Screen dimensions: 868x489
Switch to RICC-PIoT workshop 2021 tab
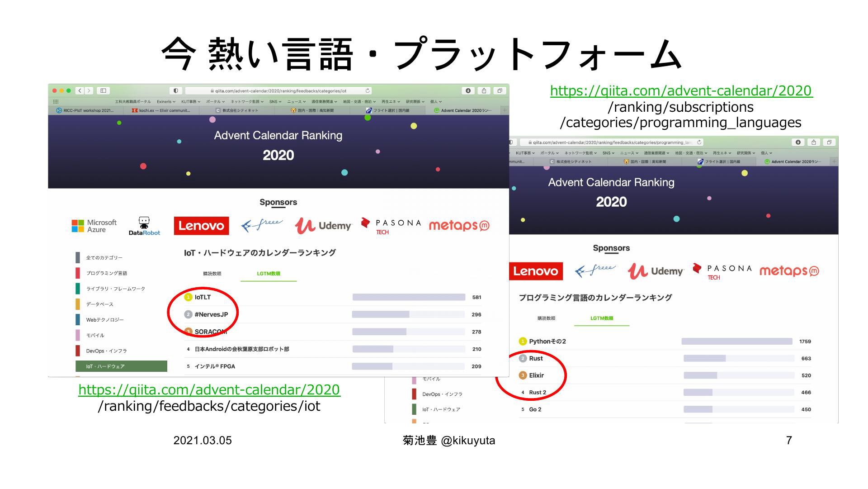click(85, 110)
